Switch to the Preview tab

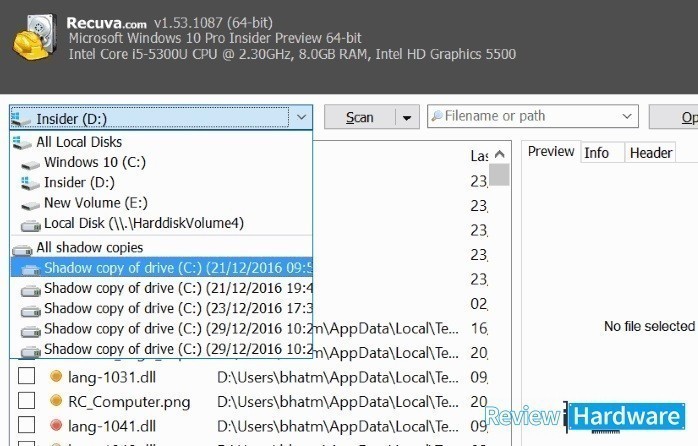551,152
